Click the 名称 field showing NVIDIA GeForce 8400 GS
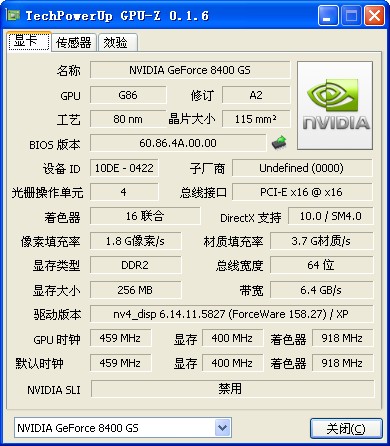Screen dimensions: 390x446 click(190, 70)
